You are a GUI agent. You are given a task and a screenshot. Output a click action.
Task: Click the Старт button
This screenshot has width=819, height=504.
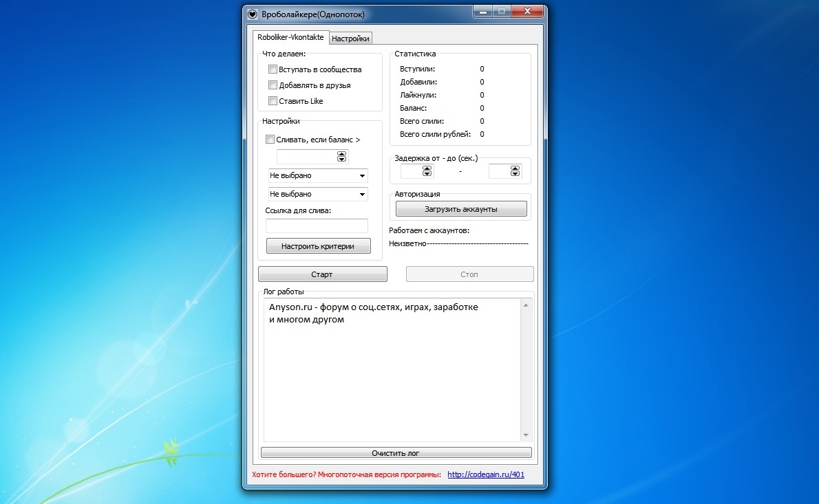tap(322, 274)
